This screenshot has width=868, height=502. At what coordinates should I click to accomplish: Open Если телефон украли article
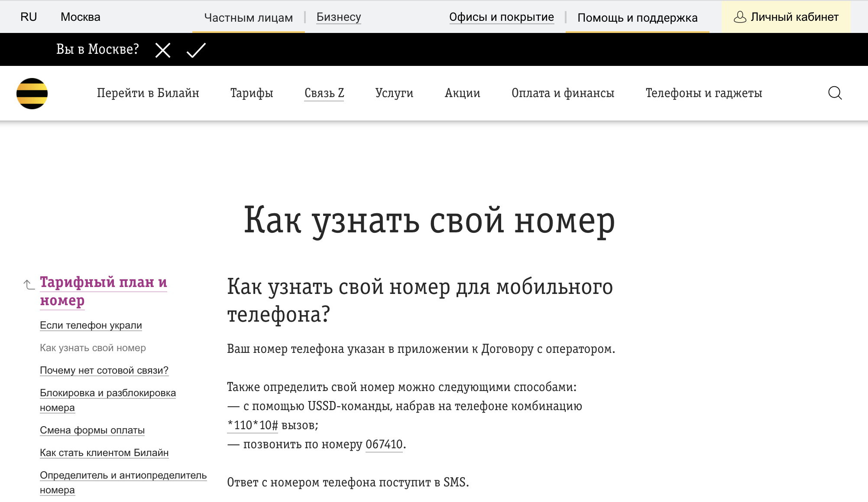(91, 325)
